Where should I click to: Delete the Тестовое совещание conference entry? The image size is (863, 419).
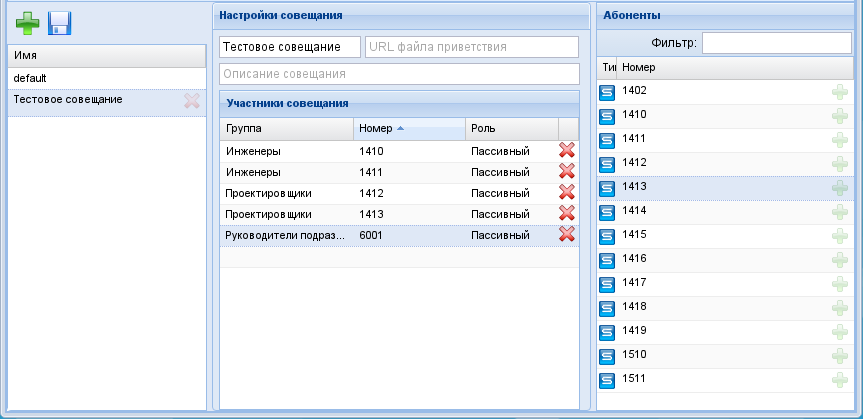[x=192, y=100]
